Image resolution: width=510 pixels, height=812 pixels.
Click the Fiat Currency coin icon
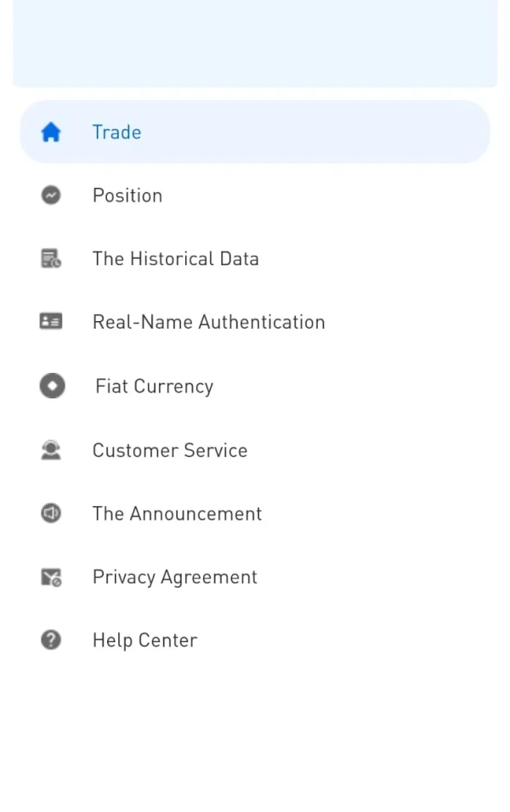tap(52, 386)
